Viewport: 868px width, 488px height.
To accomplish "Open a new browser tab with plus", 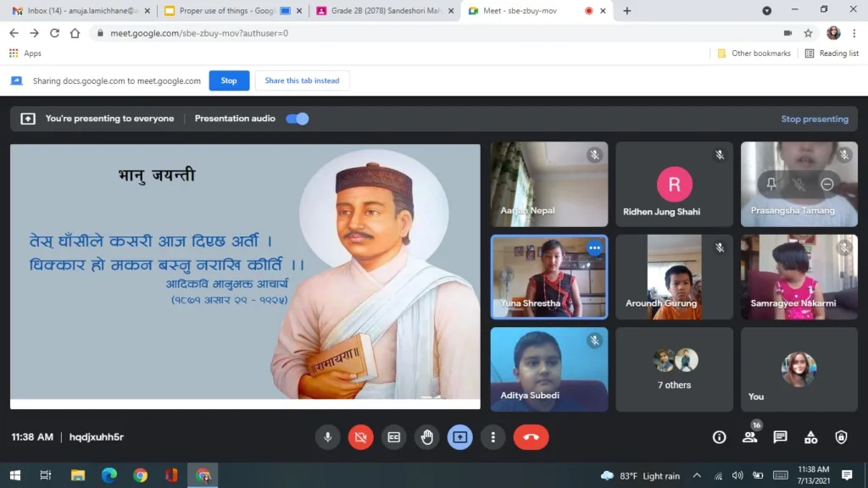I will tap(626, 10).
